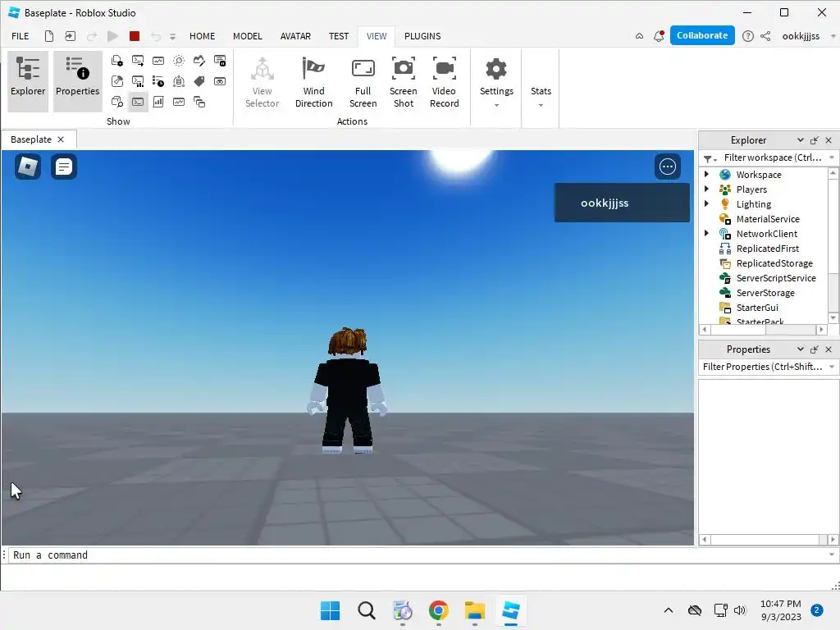The height and width of the screenshot is (630, 840).
Task: Click the list-with-clock Task Scheduler icon
Action: click(x=158, y=81)
